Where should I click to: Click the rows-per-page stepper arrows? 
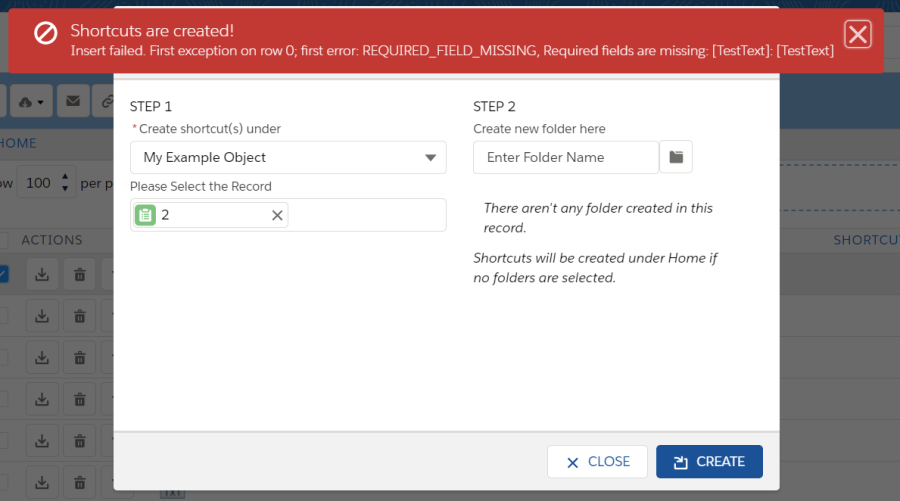[x=65, y=183]
